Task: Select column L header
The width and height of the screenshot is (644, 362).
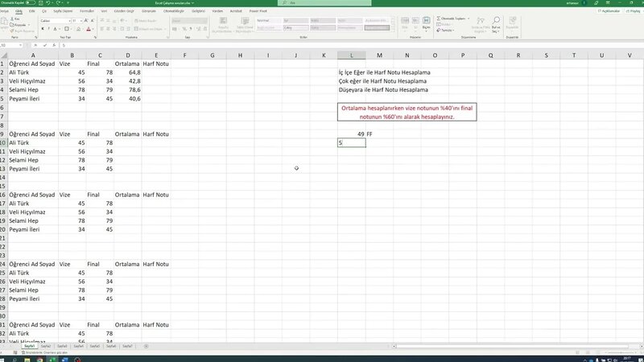Action: (x=352, y=56)
